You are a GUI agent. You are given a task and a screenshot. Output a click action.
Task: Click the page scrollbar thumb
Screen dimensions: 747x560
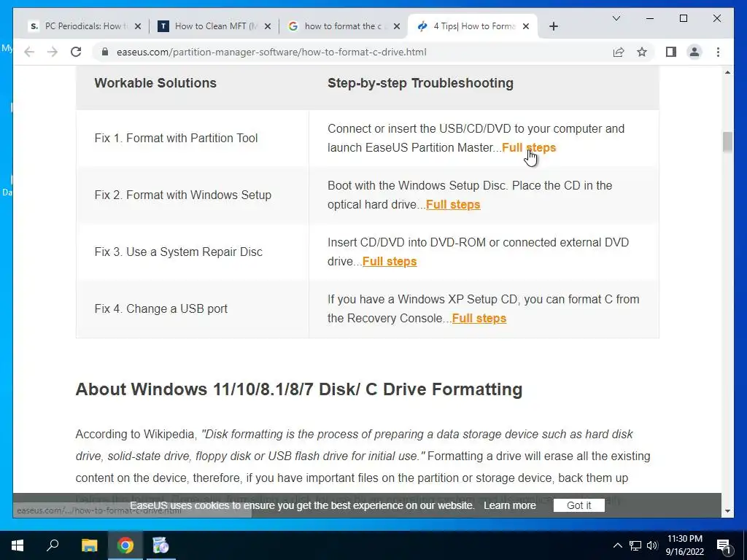pos(727,142)
